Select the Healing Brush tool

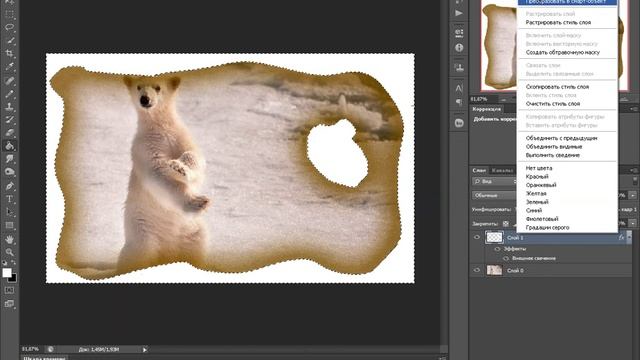[9, 81]
